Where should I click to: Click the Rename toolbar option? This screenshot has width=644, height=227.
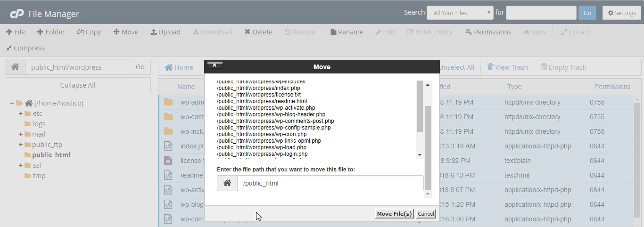click(x=347, y=32)
